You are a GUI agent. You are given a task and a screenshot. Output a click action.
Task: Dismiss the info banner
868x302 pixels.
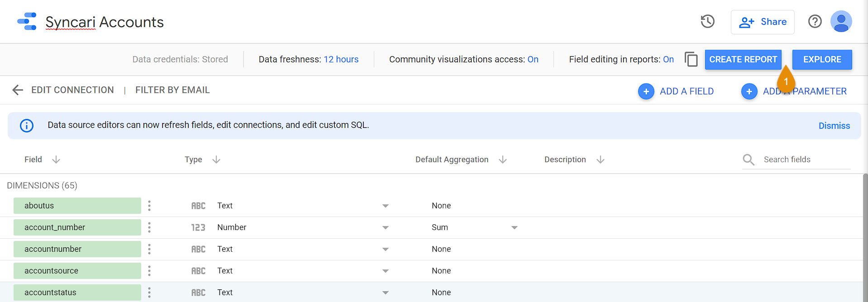click(834, 126)
